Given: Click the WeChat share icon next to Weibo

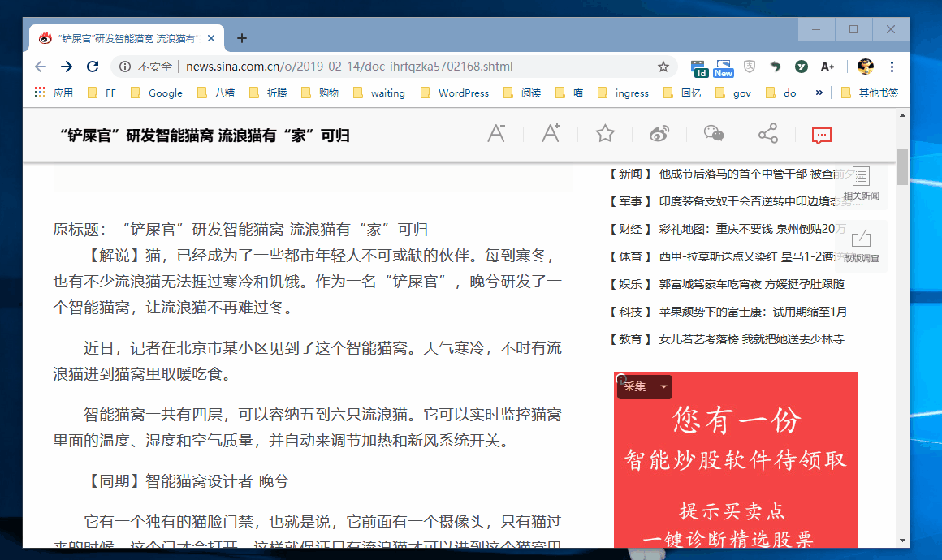Looking at the screenshot, I should [x=713, y=134].
